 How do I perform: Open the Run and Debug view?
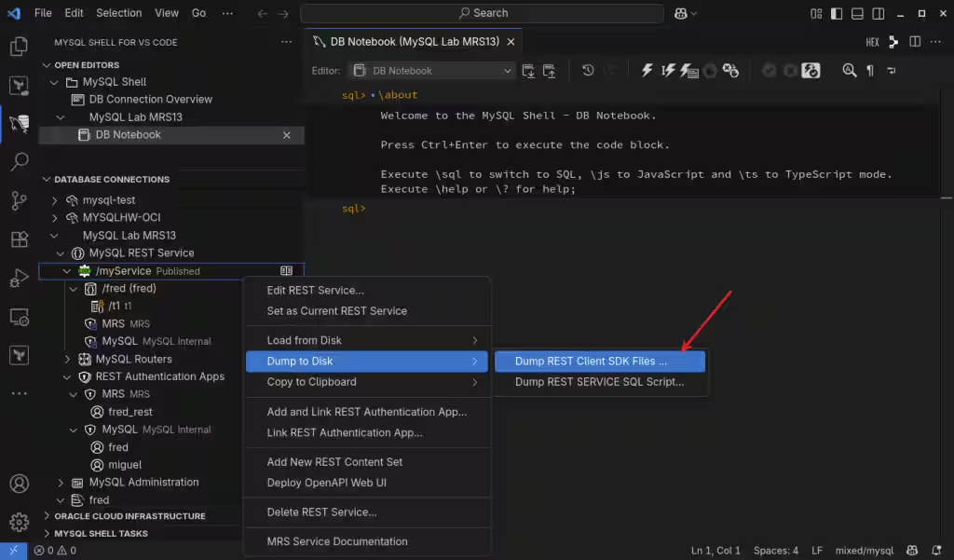[19, 279]
